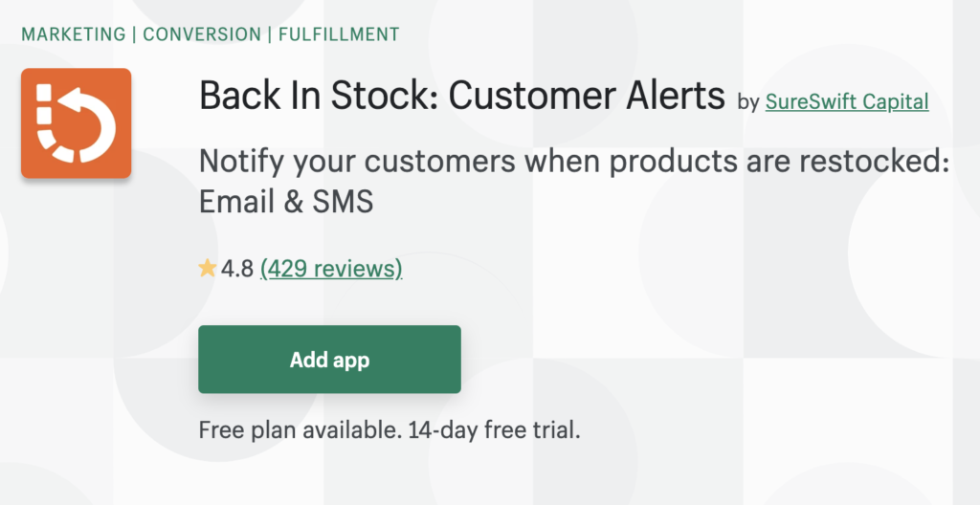Click the word "Email" in the description
Screen dimensions: 980x505
(x=234, y=203)
